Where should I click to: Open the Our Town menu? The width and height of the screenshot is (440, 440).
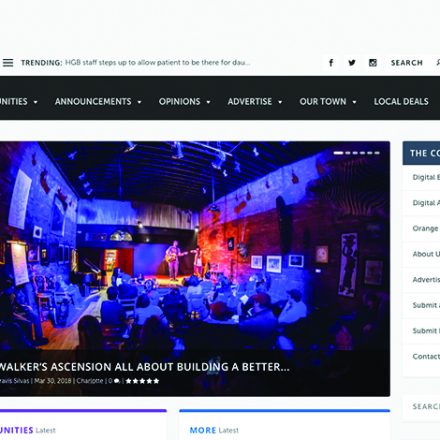pos(323,101)
